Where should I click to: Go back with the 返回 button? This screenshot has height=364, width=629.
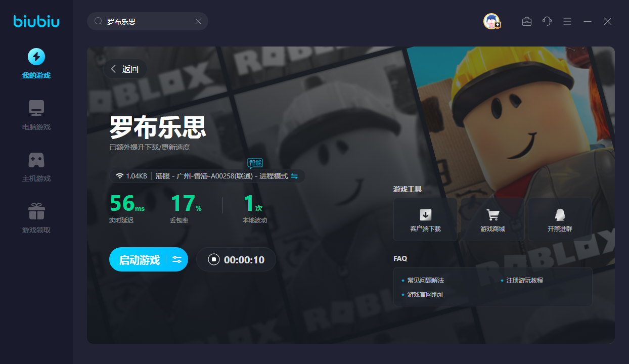tap(125, 69)
